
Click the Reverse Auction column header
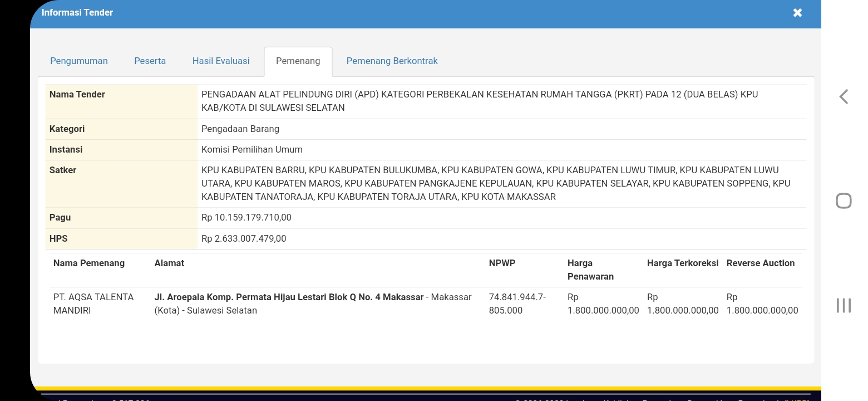[x=760, y=263]
